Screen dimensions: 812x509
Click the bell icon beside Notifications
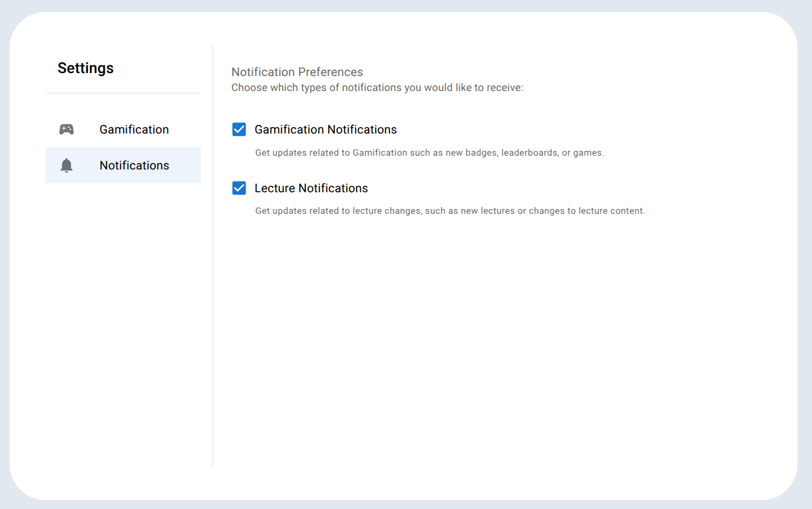tap(67, 165)
